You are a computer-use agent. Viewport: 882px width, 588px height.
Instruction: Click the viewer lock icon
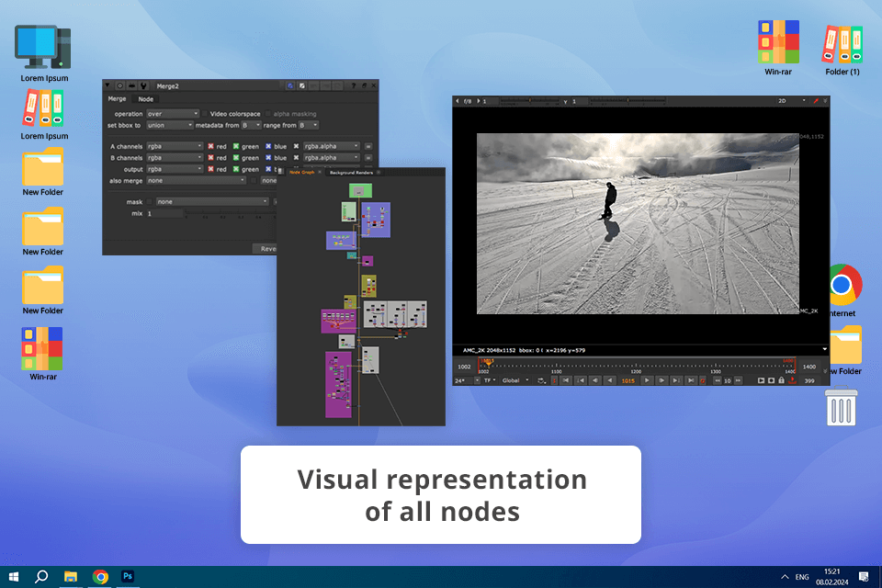pyautogui.click(x=781, y=380)
